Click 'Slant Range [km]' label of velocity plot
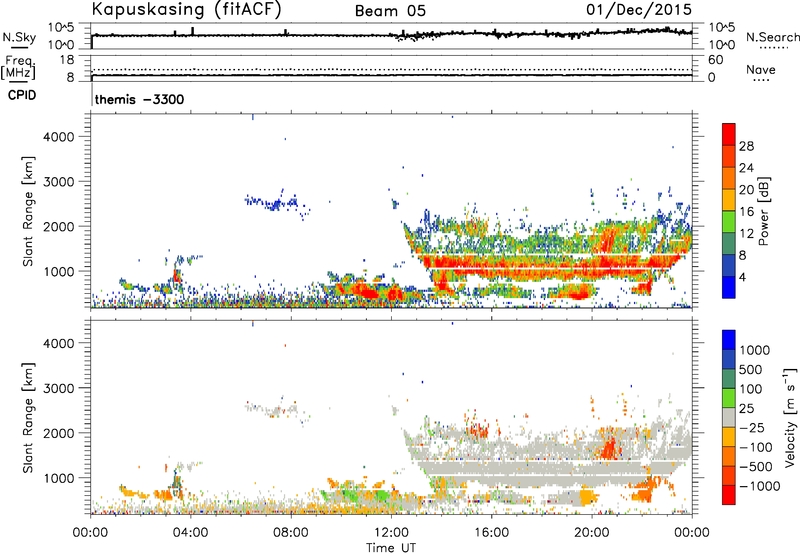 point(28,417)
